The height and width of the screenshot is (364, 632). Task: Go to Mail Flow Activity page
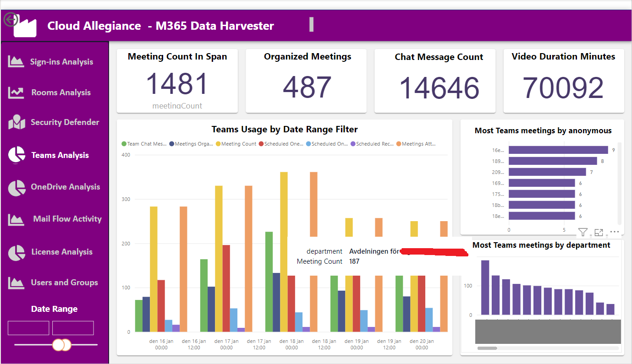(x=67, y=219)
